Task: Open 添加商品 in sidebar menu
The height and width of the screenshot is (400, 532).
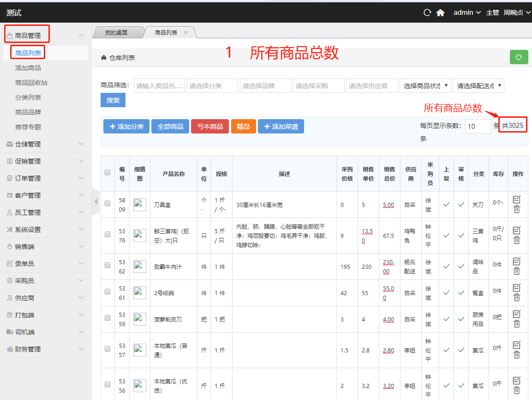Action: coord(28,68)
